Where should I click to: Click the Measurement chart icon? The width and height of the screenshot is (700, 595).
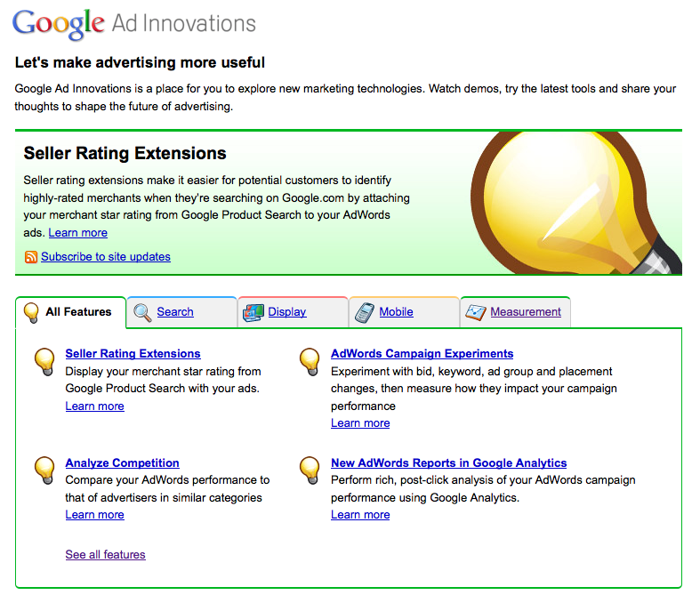(476, 312)
